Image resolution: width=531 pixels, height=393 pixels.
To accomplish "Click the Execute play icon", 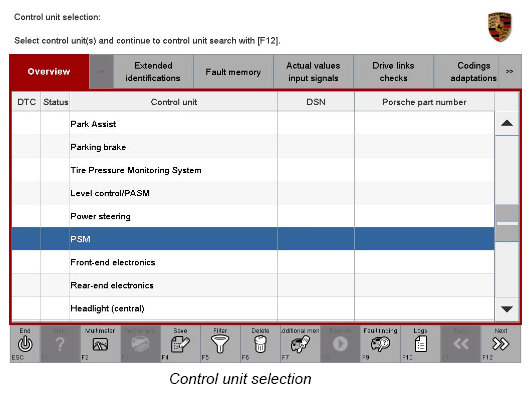I will click(340, 344).
